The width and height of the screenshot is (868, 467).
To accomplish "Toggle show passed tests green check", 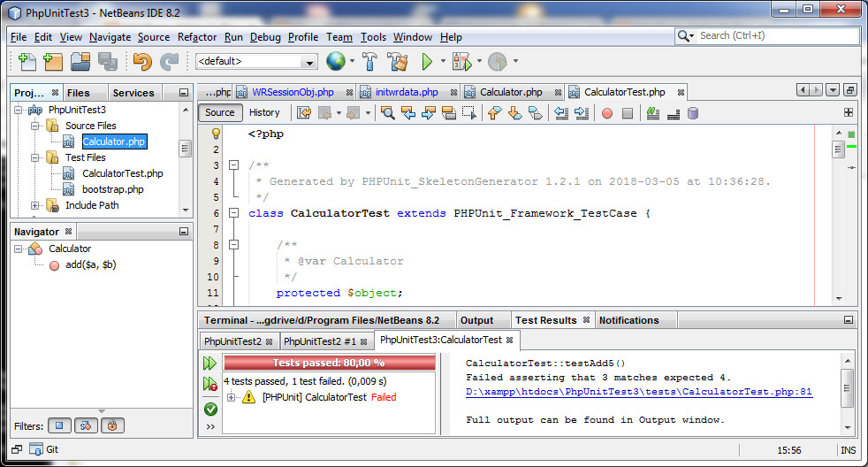I will (210, 410).
